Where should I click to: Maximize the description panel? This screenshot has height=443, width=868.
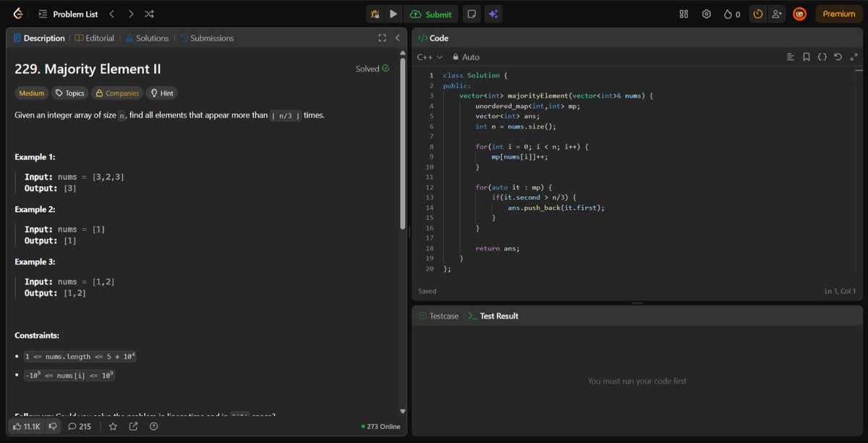click(x=382, y=38)
